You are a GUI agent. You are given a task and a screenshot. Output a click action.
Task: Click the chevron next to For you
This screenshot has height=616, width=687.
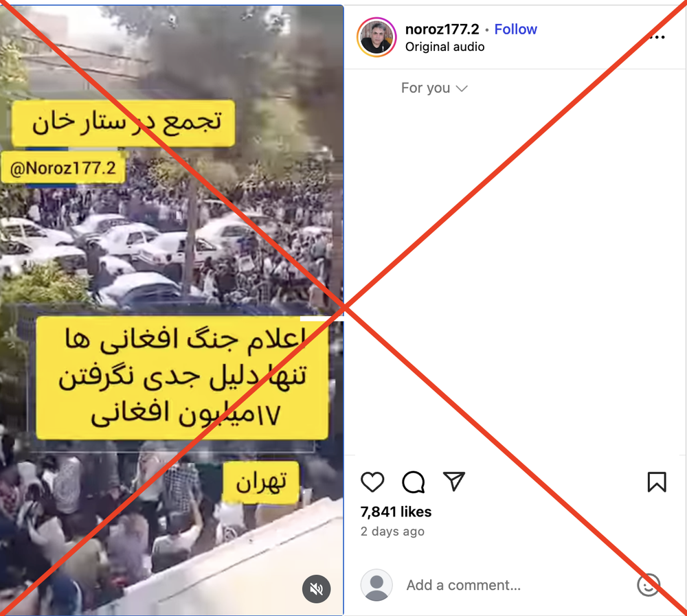point(462,89)
